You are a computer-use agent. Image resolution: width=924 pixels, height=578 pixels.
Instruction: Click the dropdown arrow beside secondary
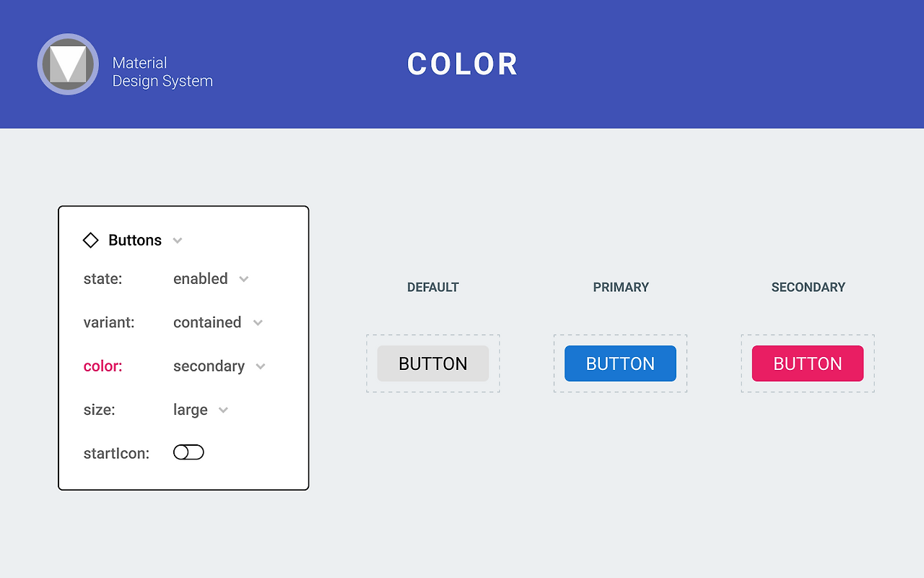coord(260,366)
